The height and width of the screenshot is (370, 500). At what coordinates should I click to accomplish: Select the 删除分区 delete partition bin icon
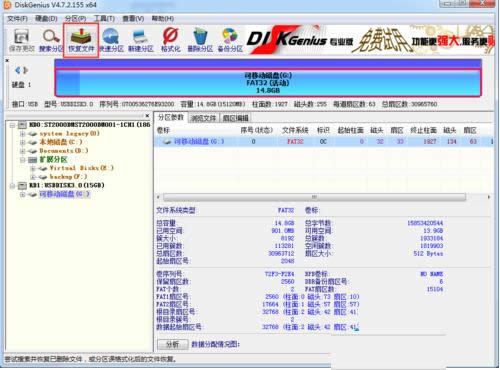200,41
